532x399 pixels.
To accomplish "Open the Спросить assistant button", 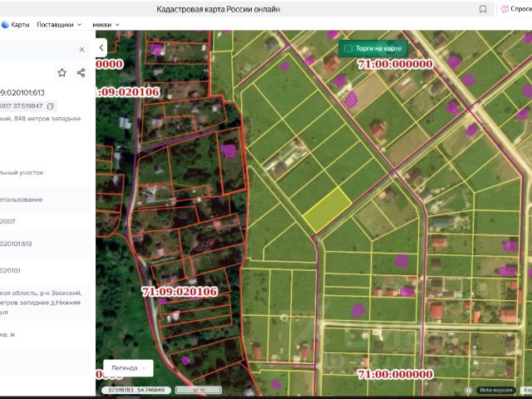I will 516,9.
